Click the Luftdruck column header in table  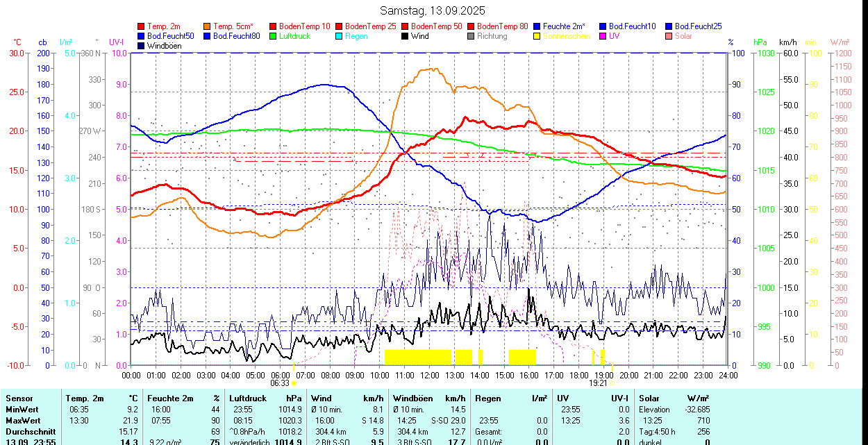(x=248, y=398)
